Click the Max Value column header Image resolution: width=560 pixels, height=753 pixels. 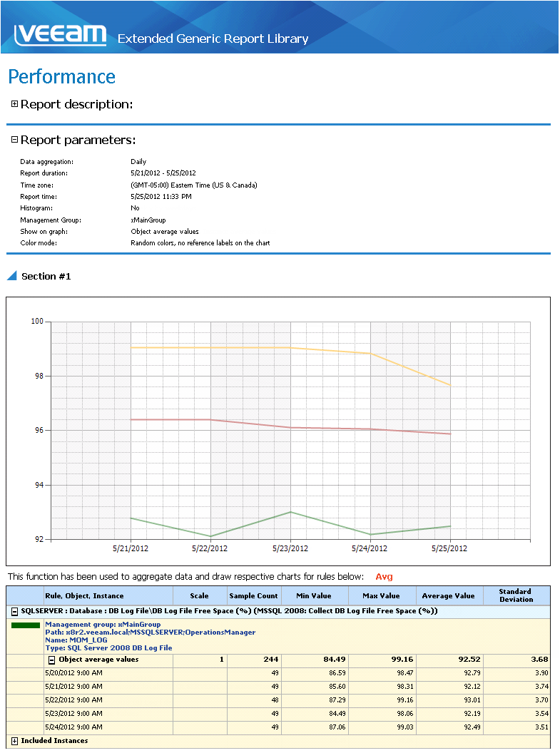[382, 595]
